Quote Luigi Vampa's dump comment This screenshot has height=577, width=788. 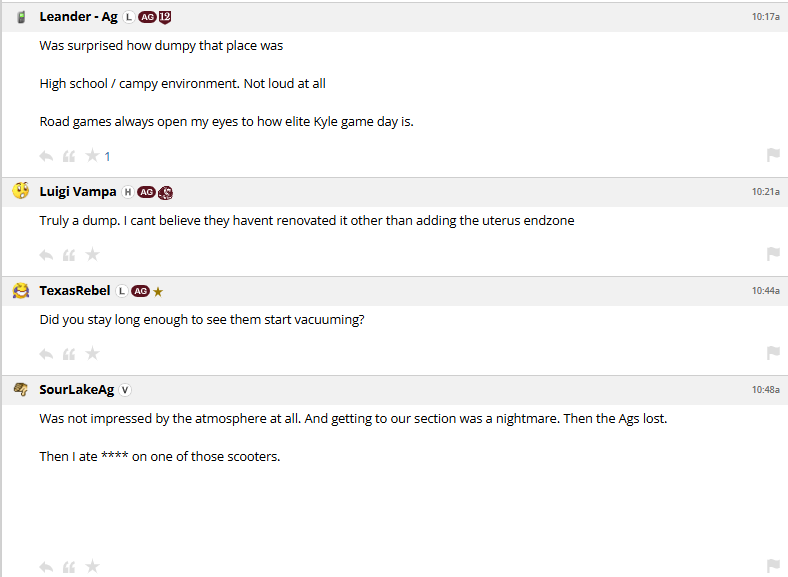point(69,255)
